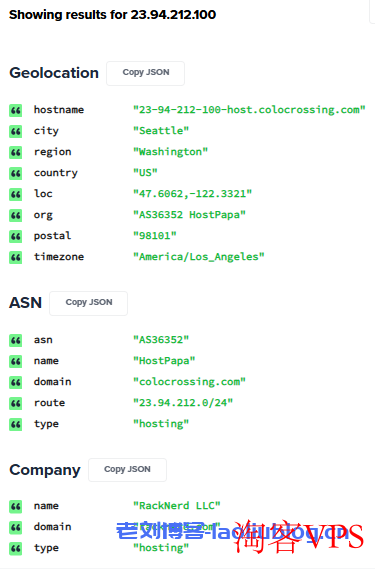Click quote icon next to postal

coord(16,237)
